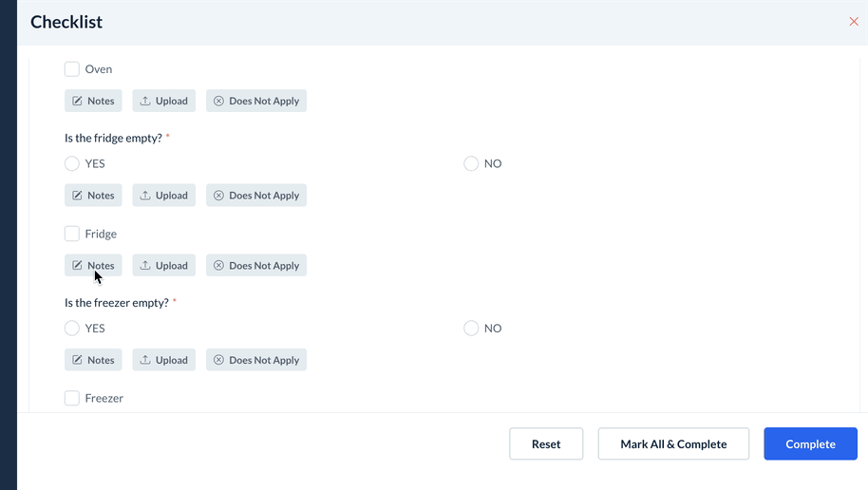Open Notes under the Oven checkbox
This screenshot has height=490, width=868.
tap(93, 101)
